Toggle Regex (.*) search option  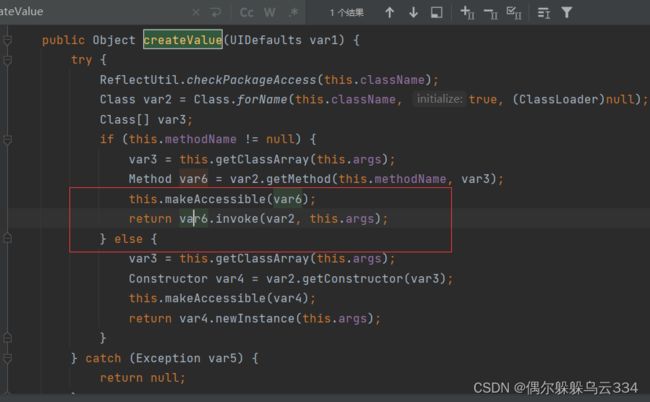[293, 12]
